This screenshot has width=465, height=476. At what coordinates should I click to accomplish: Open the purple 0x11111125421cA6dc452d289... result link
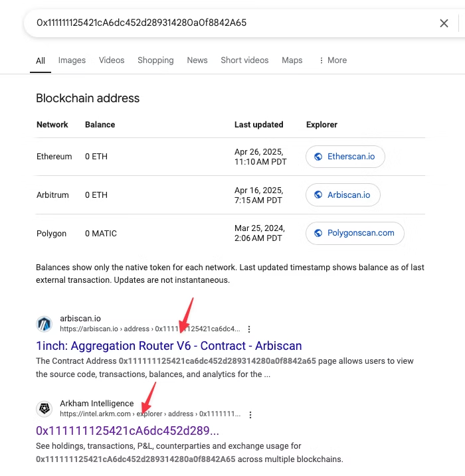point(128,431)
